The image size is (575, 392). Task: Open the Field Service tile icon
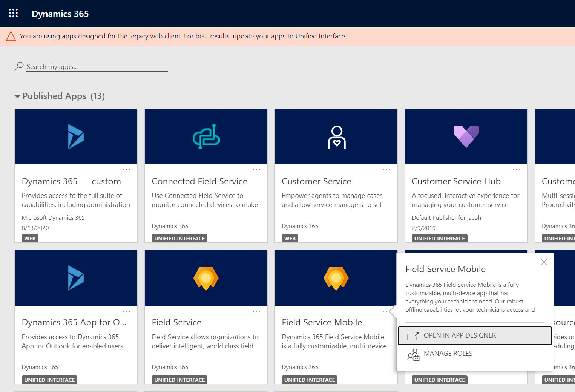pos(206,278)
